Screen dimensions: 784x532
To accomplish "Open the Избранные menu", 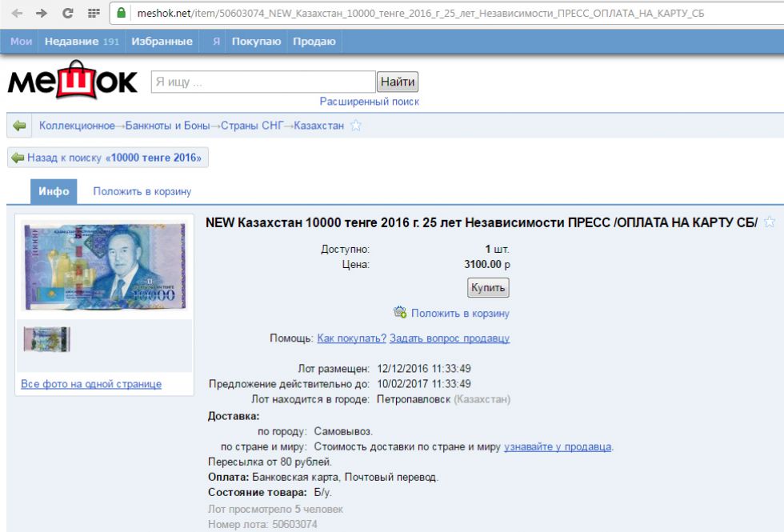I will [x=162, y=42].
